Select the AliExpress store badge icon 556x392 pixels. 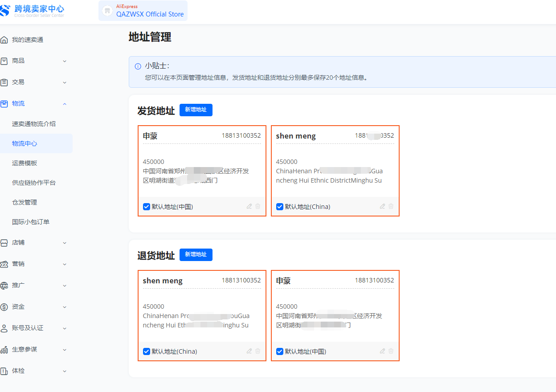(x=106, y=10)
